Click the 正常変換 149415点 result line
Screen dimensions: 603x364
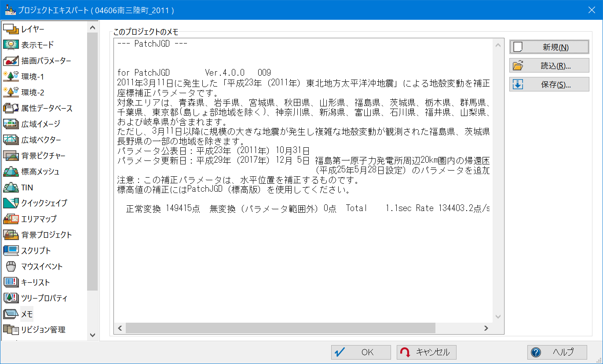308,208
